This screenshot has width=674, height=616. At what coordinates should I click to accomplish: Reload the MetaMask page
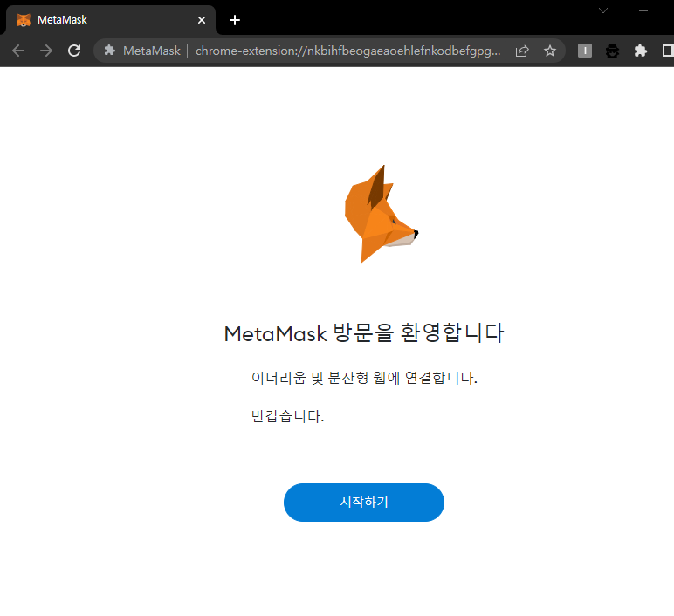click(x=74, y=51)
